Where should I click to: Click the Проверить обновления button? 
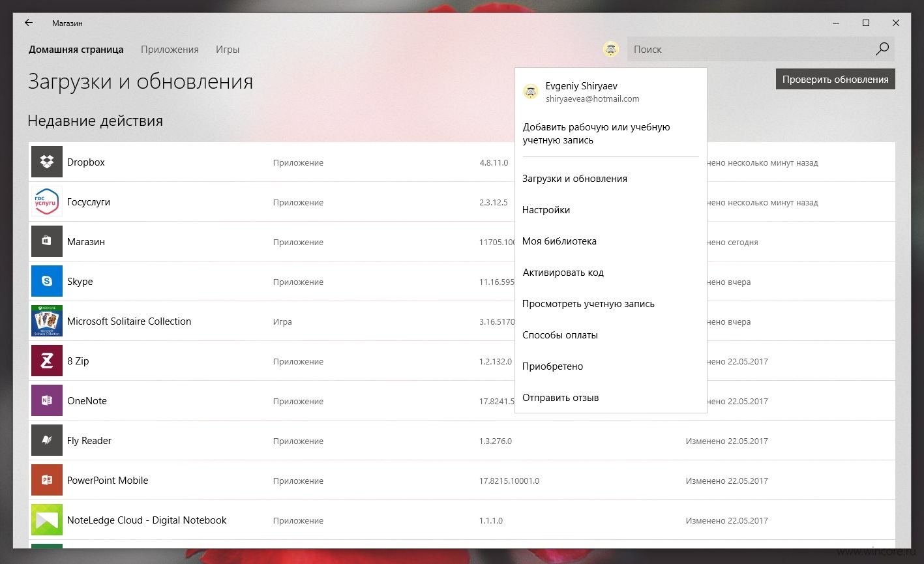tap(835, 79)
